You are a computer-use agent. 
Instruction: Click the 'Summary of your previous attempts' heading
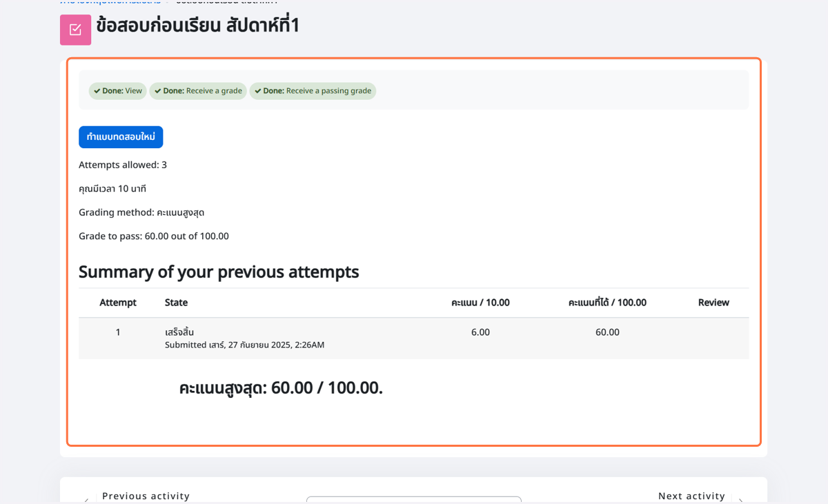click(x=219, y=272)
